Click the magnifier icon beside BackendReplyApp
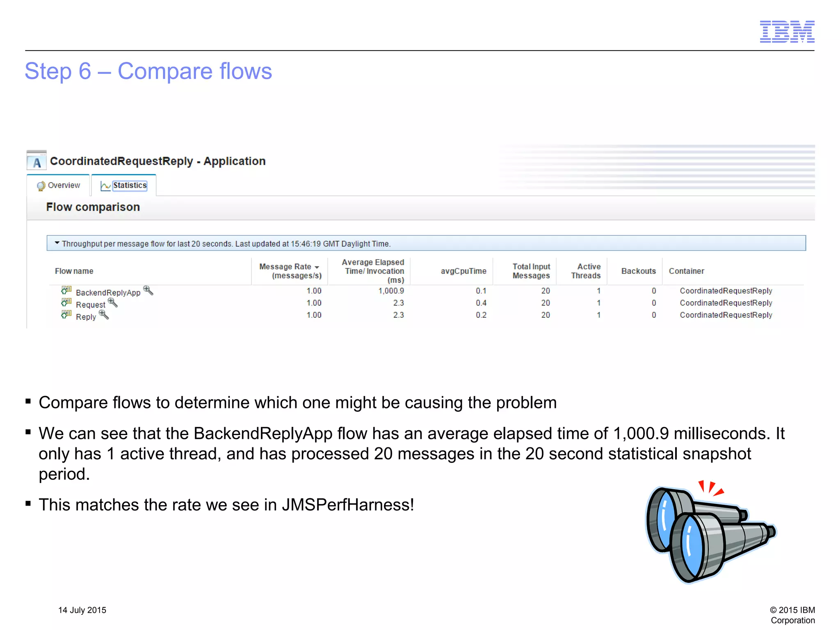Screen dimensions: 840x630 coord(148,290)
